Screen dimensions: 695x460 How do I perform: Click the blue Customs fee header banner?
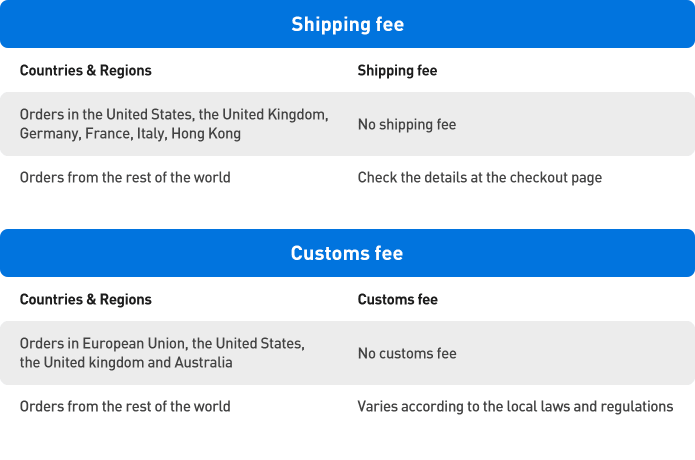pos(348,253)
